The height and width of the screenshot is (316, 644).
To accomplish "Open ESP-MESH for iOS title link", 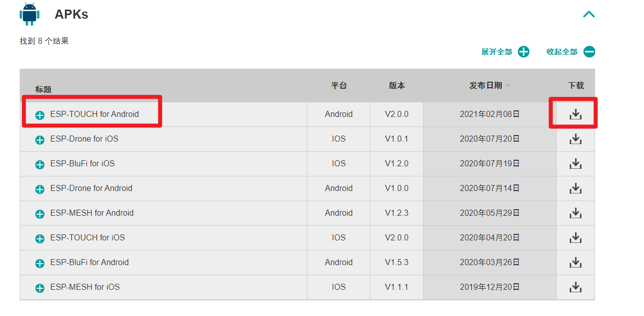I will point(85,287).
